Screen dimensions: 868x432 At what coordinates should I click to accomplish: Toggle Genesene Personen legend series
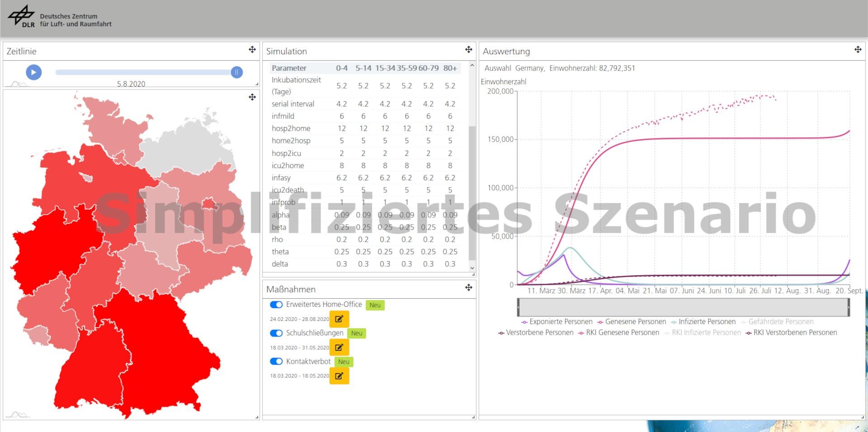[632, 322]
